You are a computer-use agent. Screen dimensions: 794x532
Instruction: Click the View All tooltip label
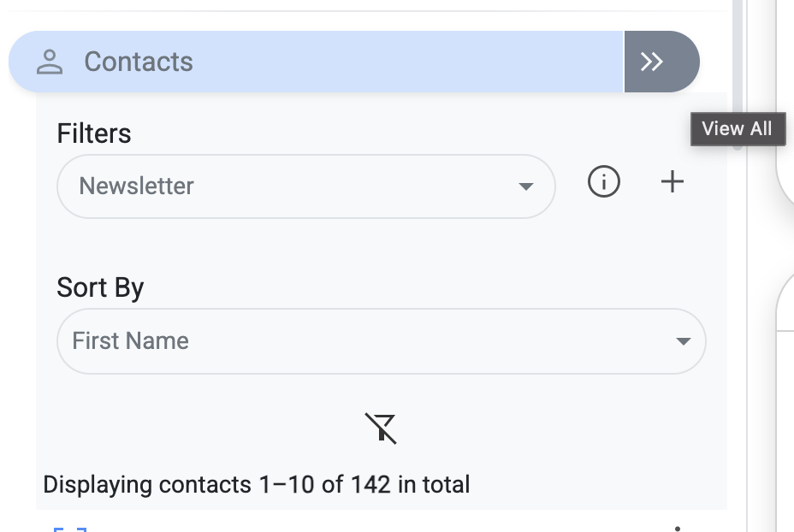coord(737,129)
